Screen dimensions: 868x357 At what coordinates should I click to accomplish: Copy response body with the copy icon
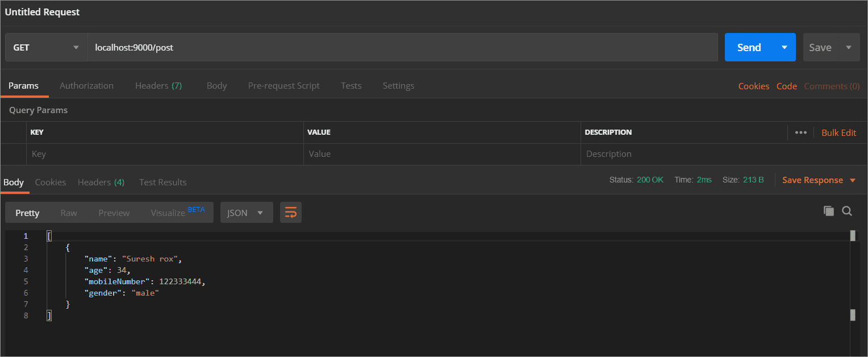tap(829, 211)
